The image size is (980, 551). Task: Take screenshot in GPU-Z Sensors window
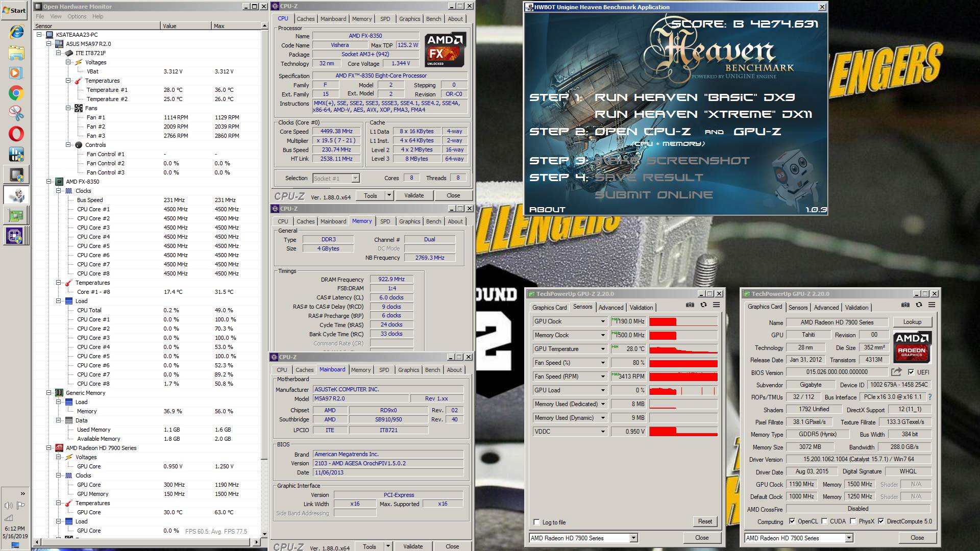pos(690,305)
